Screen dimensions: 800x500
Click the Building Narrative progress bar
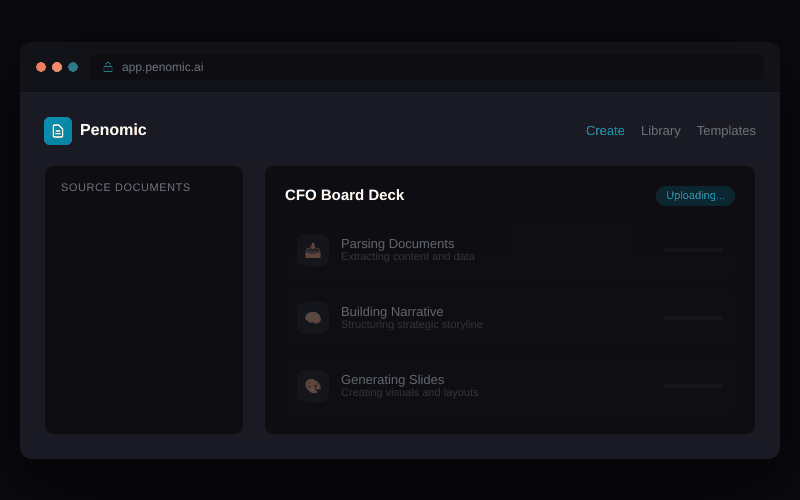pyautogui.click(x=692, y=318)
